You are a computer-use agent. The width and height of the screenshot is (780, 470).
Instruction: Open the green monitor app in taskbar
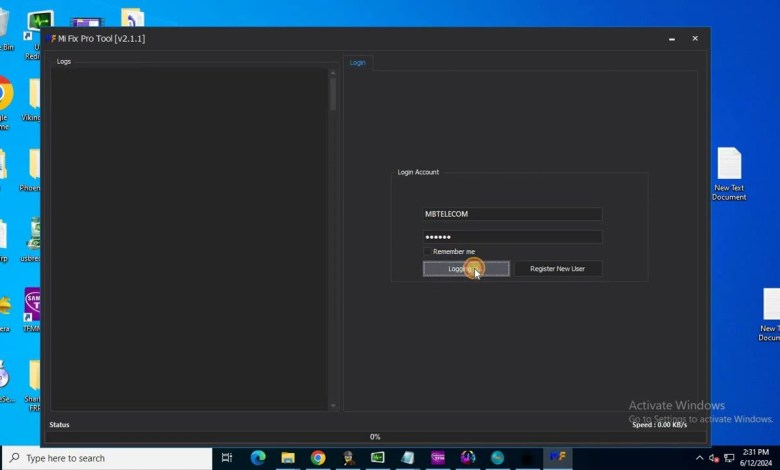point(378,457)
